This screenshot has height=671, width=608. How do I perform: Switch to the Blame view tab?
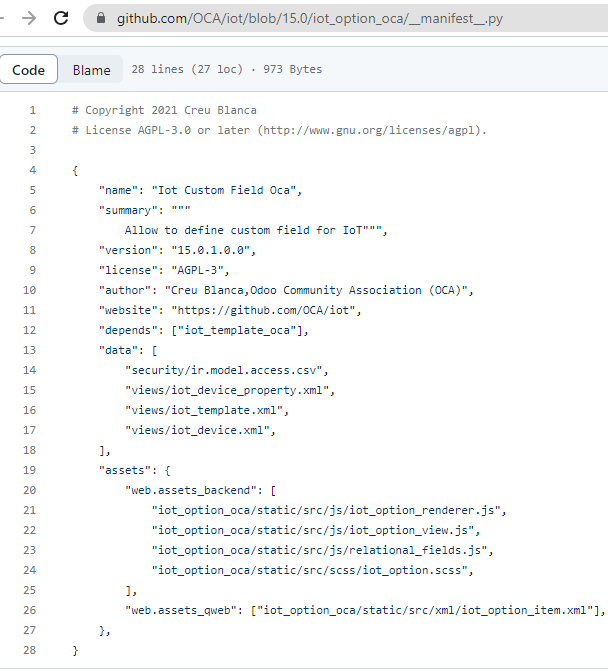(x=91, y=69)
